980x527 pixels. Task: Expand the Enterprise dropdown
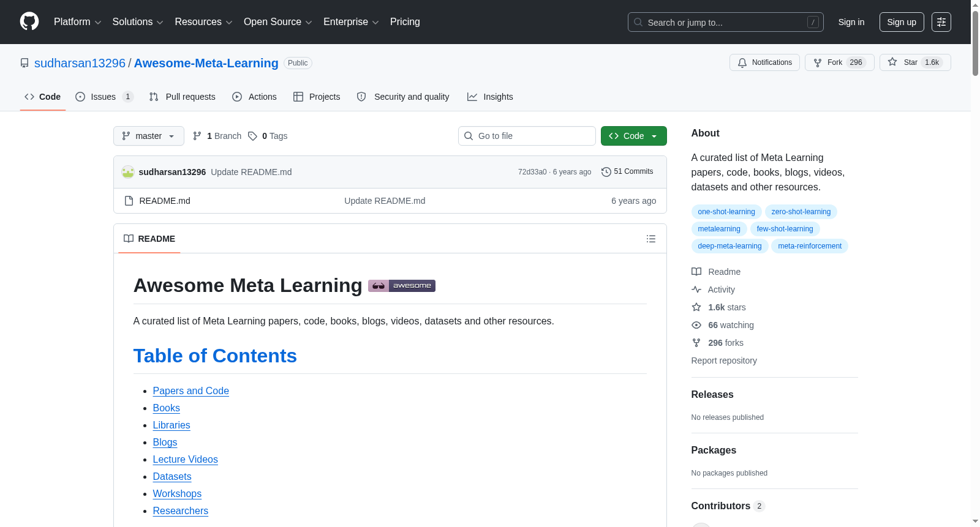[x=351, y=22]
